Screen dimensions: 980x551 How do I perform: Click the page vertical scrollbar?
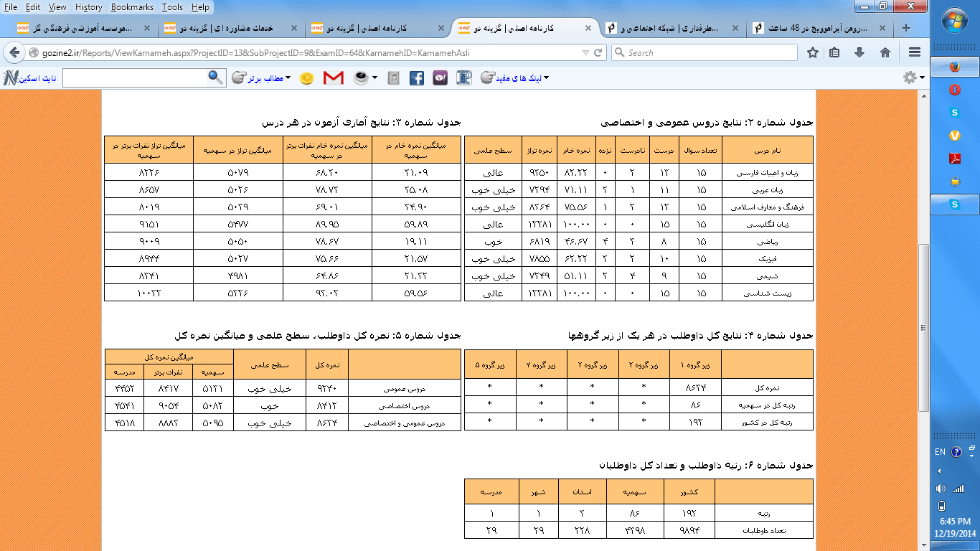pos(924,327)
